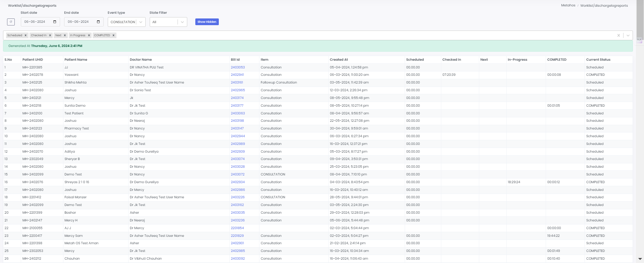Click doctor name Dr Vibhuti Chauhan
This screenshot has width=644, height=263.
point(146,258)
